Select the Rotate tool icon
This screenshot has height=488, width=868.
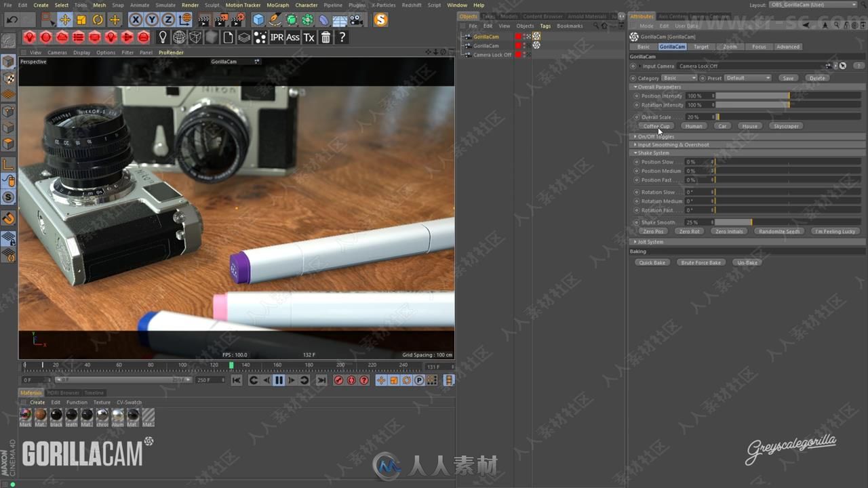(98, 20)
